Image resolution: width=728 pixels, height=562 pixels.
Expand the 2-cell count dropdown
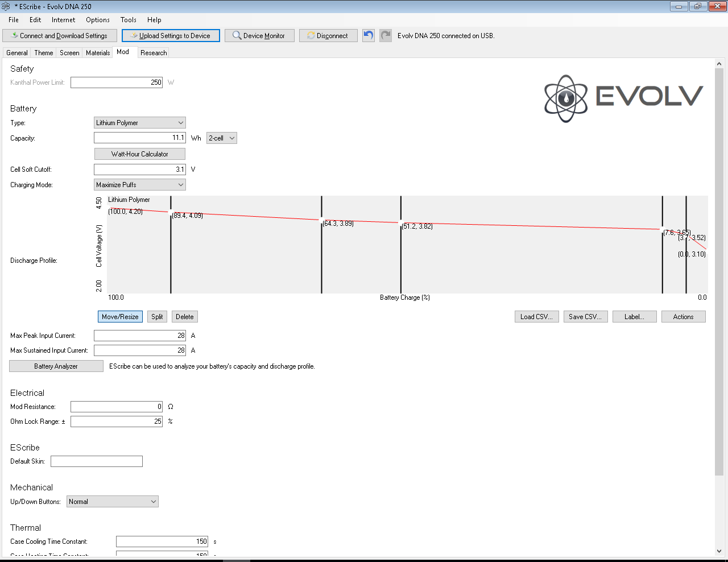221,138
